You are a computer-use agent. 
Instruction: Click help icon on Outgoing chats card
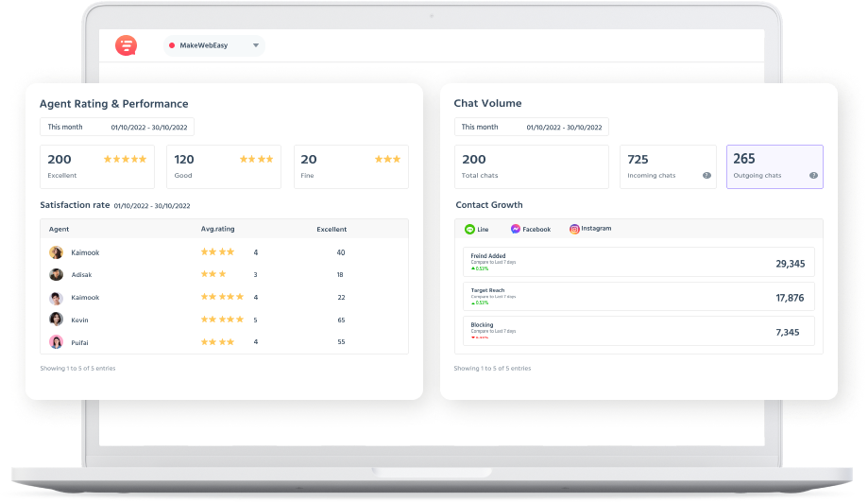tap(813, 176)
